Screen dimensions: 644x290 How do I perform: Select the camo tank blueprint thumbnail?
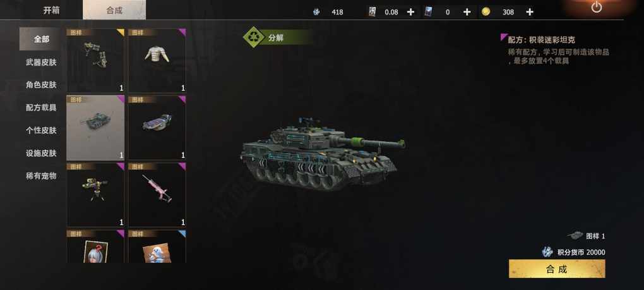pos(95,128)
